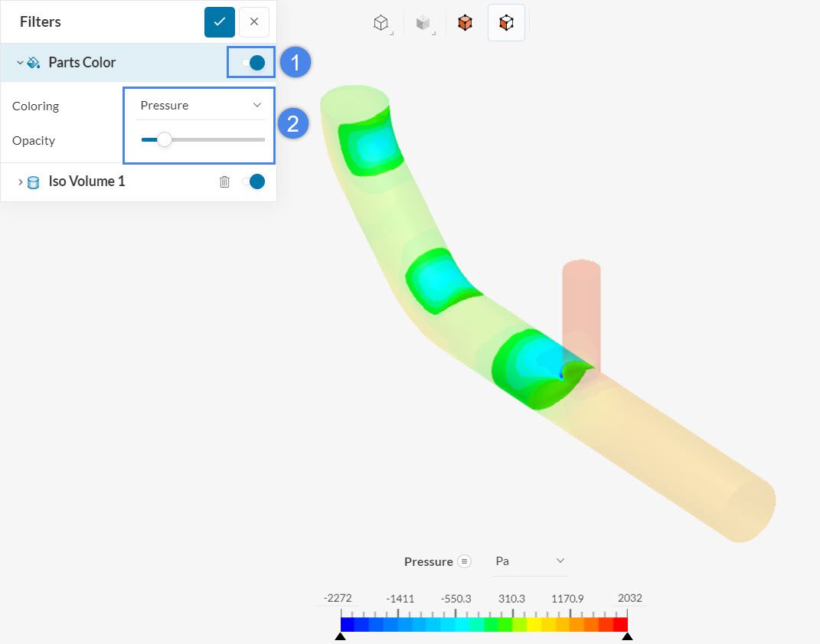Apply filters with the blue checkmark button
This screenshot has height=644, width=820.
pyautogui.click(x=219, y=22)
